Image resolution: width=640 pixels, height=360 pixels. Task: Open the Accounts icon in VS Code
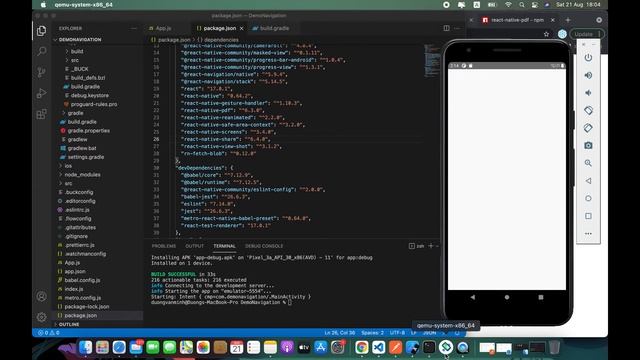[41, 296]
